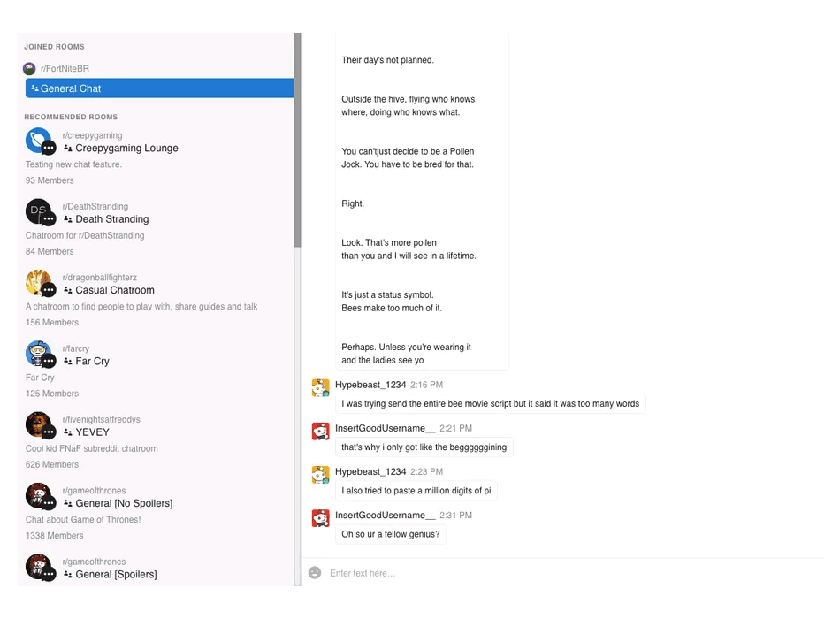Viewport: 840px width, 619px height.
Task: Click the group icon beside Casual Chatroom
Action: [68, 290]
